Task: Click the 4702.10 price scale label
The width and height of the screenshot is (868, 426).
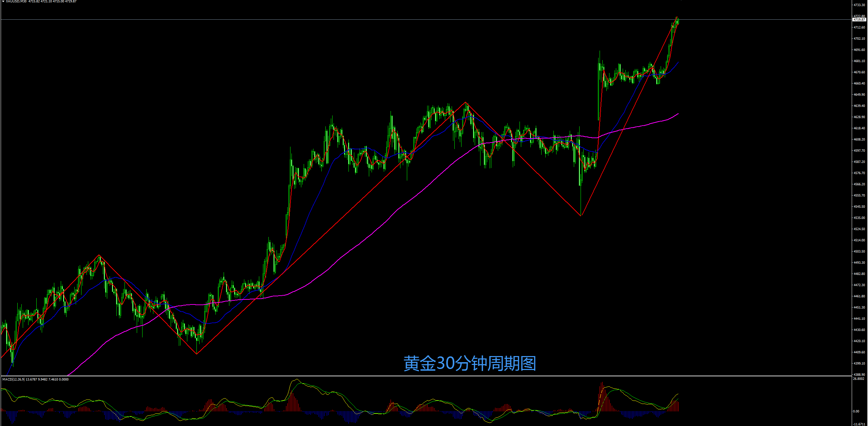Action: [x=859, y=39]
